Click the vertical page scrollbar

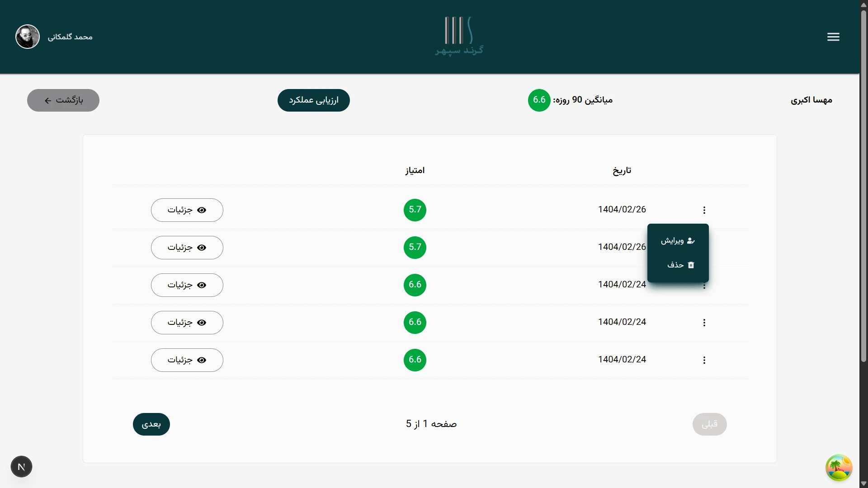click(863, 181)
